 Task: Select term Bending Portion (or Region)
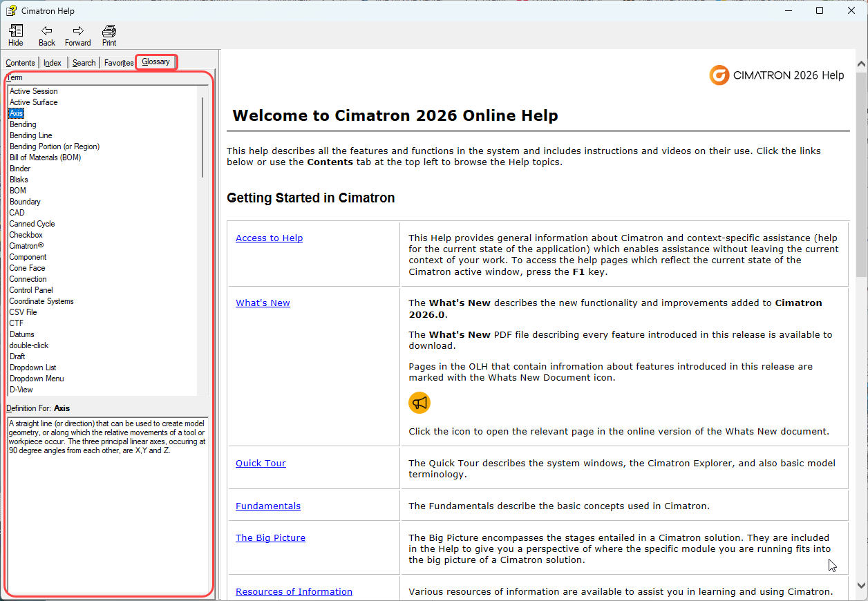point(55,146)
